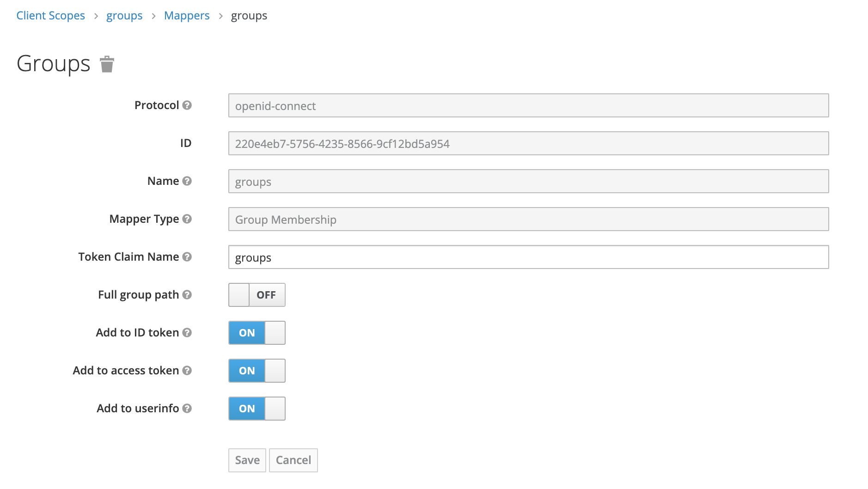Disable the Add to access token switch

pyautogui.click(x=257, y=371)
